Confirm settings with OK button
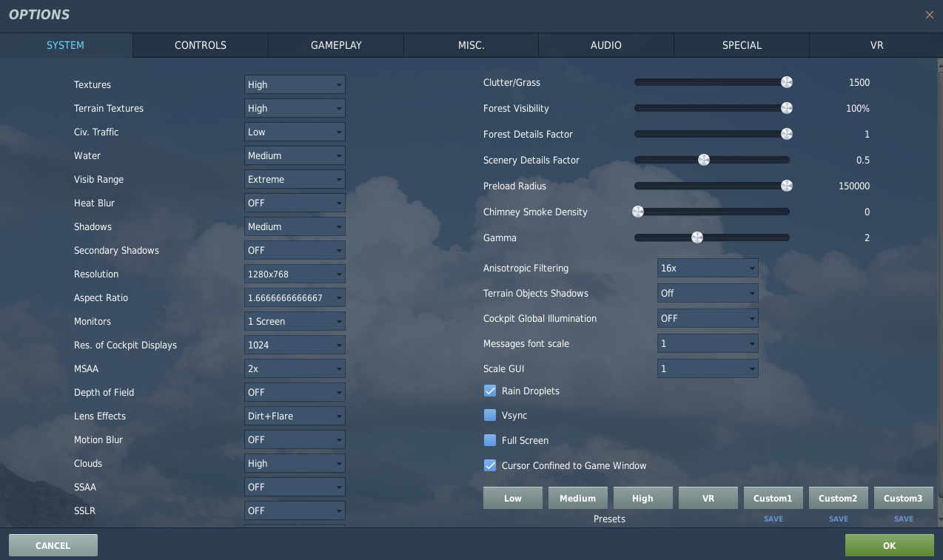 [x=889, y=545]
